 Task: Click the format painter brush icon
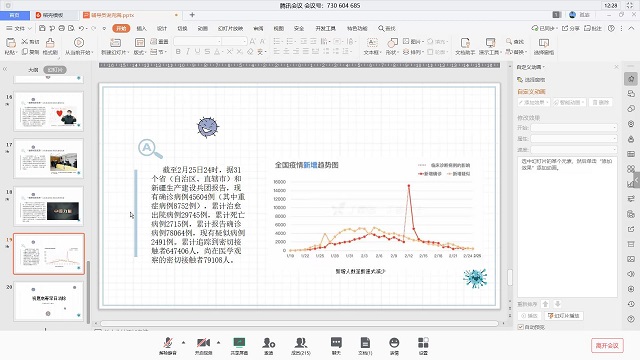click(x=50, y=42)
